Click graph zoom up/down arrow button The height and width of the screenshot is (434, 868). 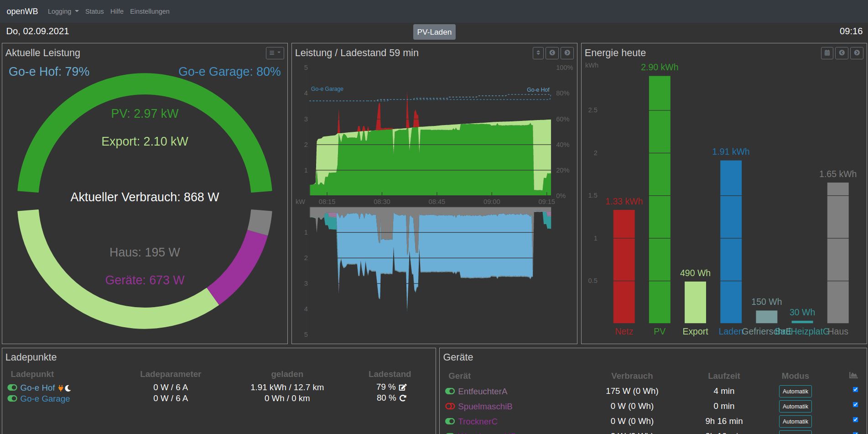[538, 53]
